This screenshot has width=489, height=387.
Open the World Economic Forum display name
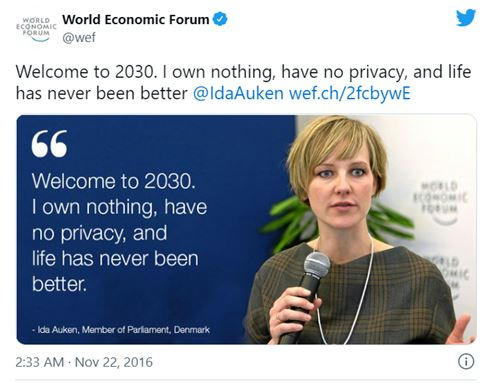[x=136, y=19]
